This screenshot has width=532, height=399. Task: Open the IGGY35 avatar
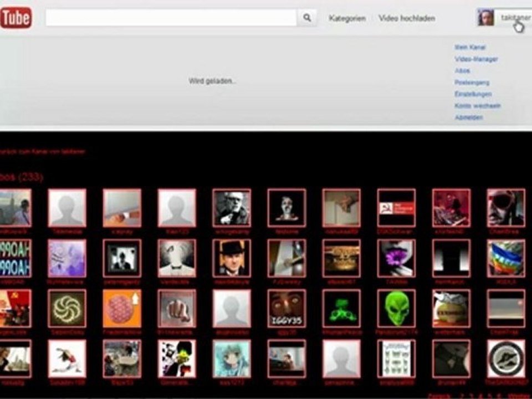click(287, 309)
